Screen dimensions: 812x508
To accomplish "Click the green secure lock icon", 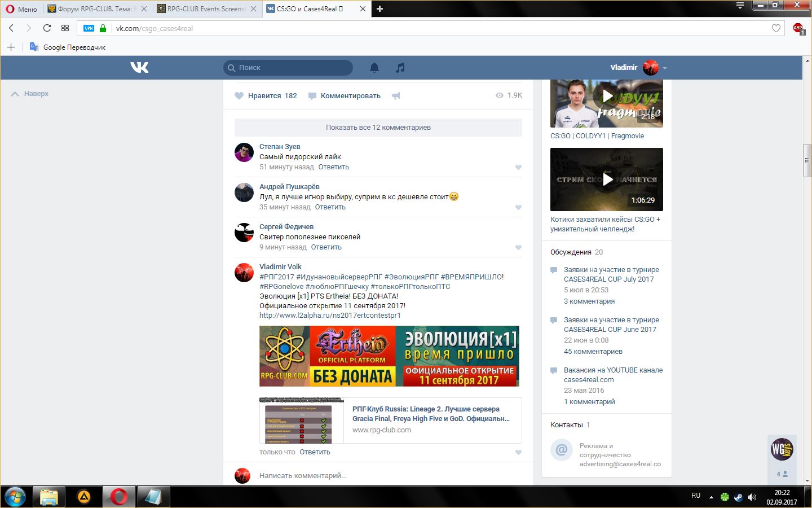I will coord(103,28).
